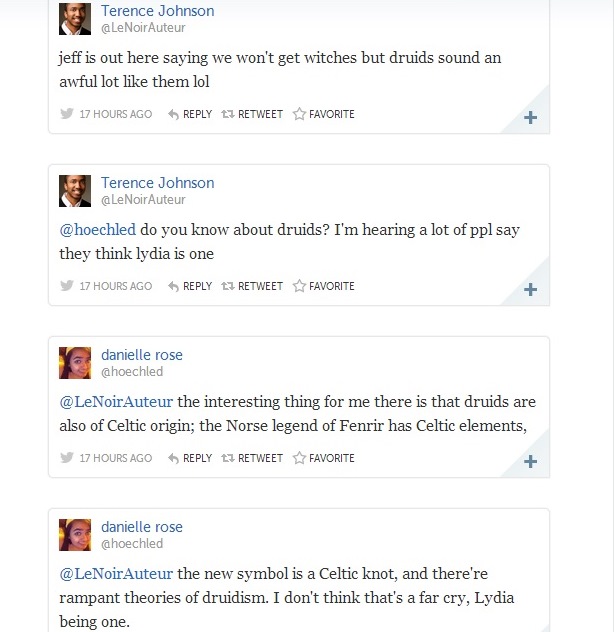
Task: Expand the witches tweet with the plus corner
Action: pos(530,118)
